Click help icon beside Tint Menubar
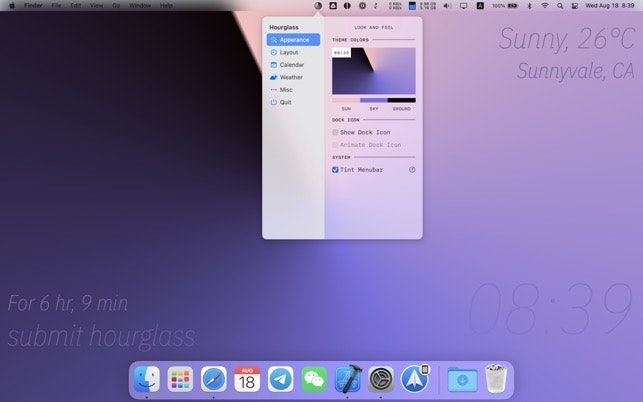The width and height of the screenshot is (643, 402). [x=412, y=170]
